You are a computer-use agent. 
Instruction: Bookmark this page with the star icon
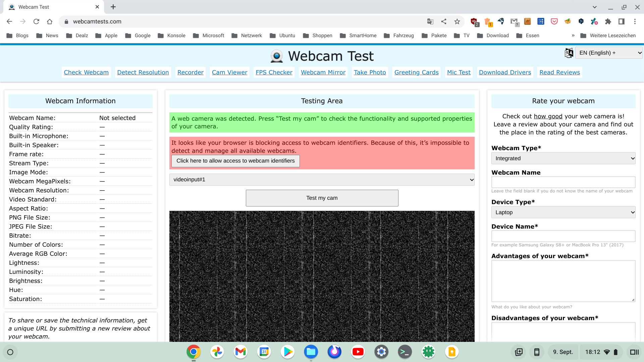(x=457, y=21)
